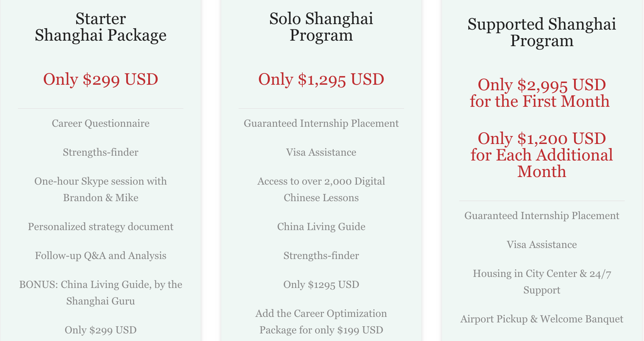This screenshot has width=644, height=341.
Task: Click the Starter Shanghai Package heading
Action: pyautogui.click(x=101, y=27)
